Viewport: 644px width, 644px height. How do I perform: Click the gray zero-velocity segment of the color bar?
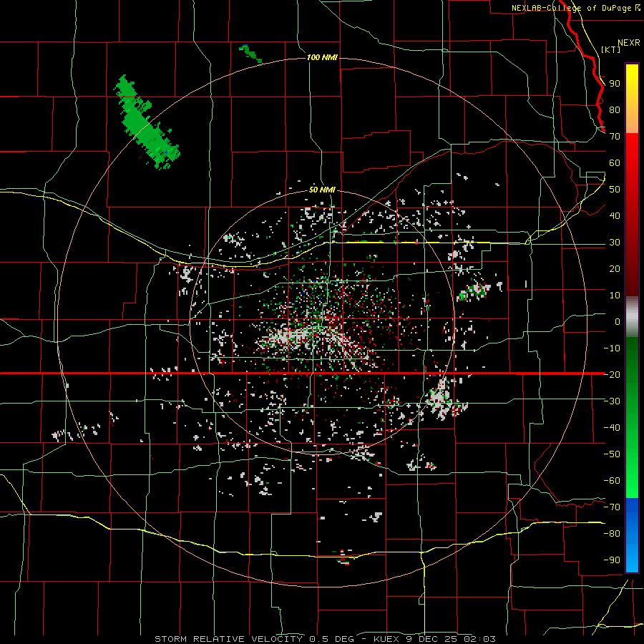[x=632, y=317]
